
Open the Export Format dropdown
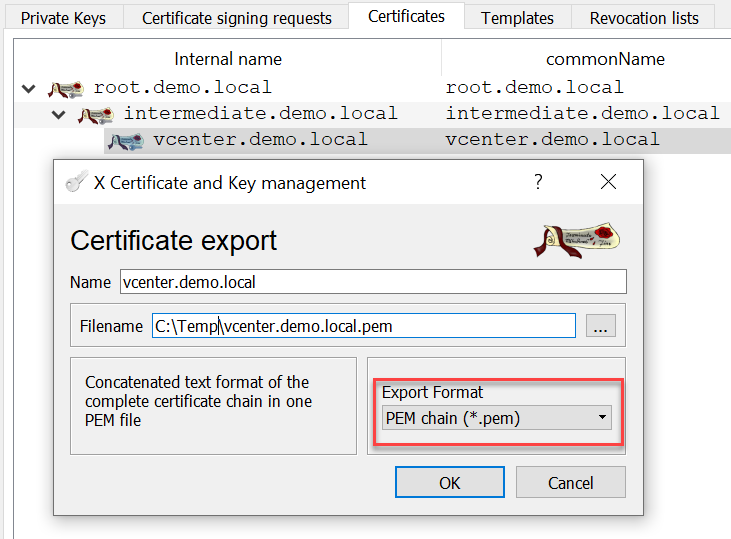click(496, 418)
